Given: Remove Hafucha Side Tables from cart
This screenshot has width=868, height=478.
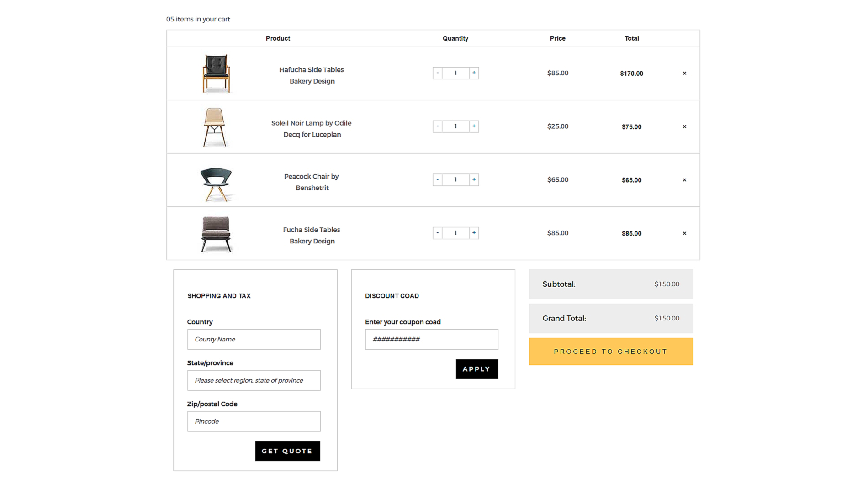Looking at the screenshot, I should tap(684, 73).
